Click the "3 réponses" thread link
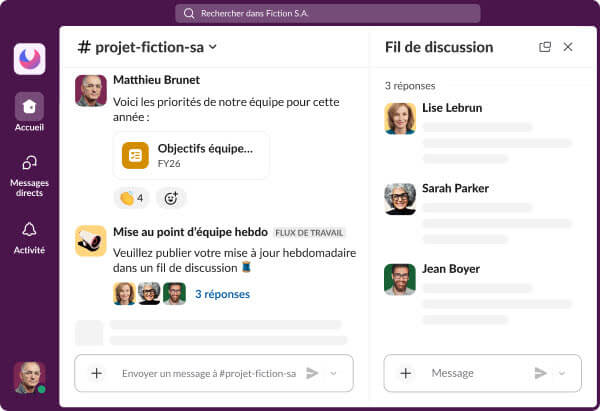Image resolution: width=600 pixels, height=411 pixels. coord(222,294)
